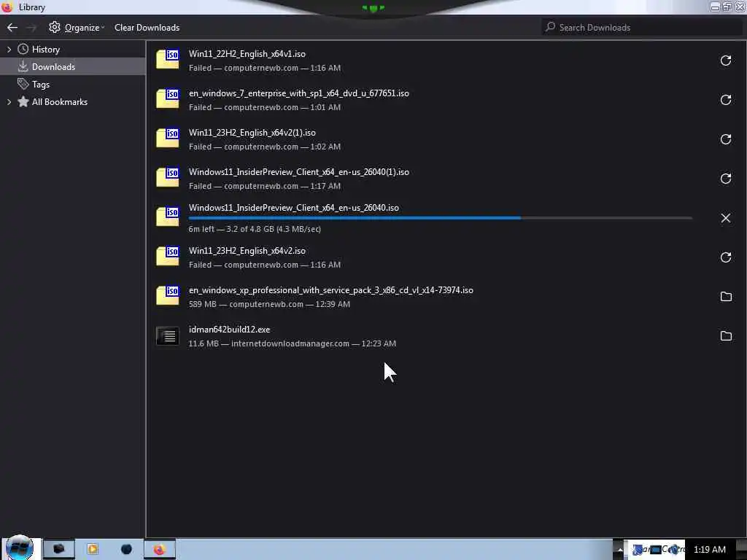This screenshot has height=560, width=747.
Task: Select Tags in the sidebar
Action: (41, 85)
